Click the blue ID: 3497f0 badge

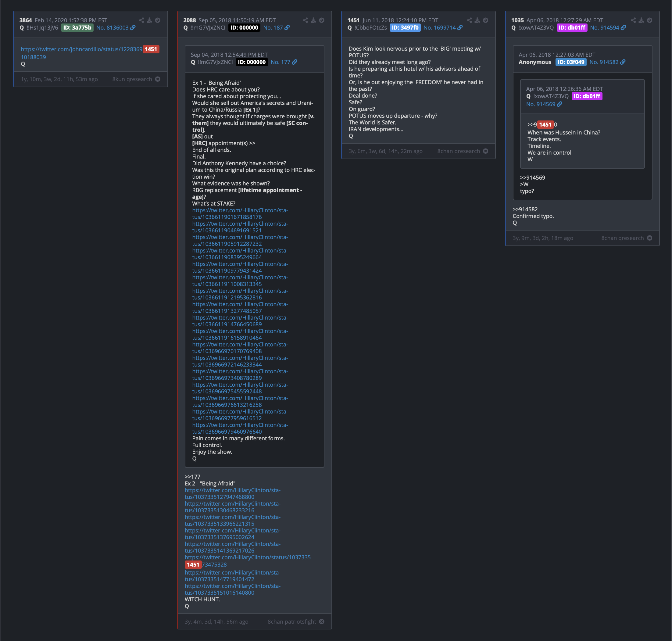pos(405,28)
